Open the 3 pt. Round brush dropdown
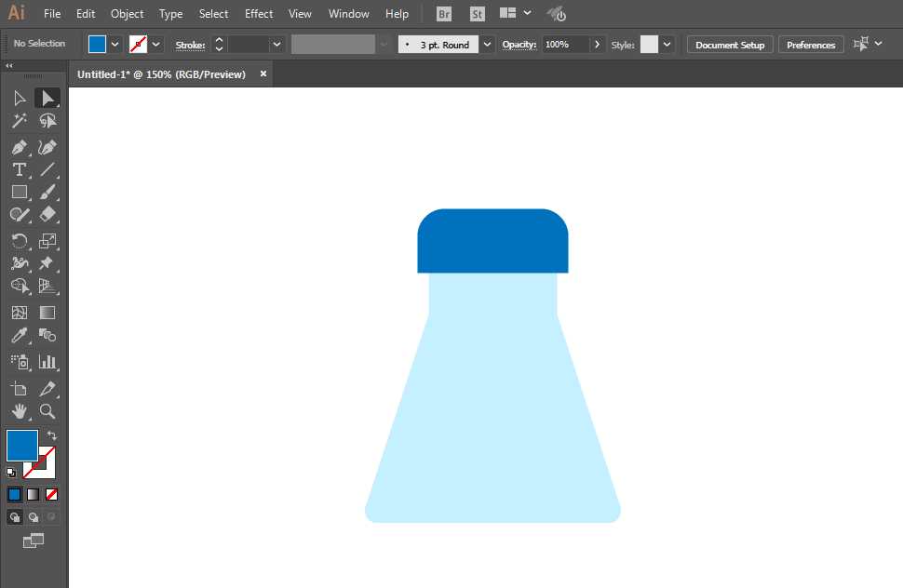903x588 pixels. coord(487,45)
